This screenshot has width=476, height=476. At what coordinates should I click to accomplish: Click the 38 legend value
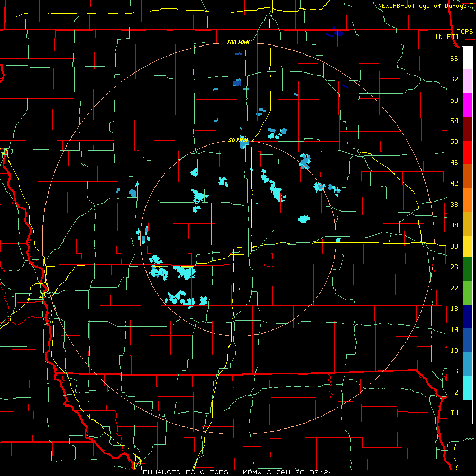point(454,204)
